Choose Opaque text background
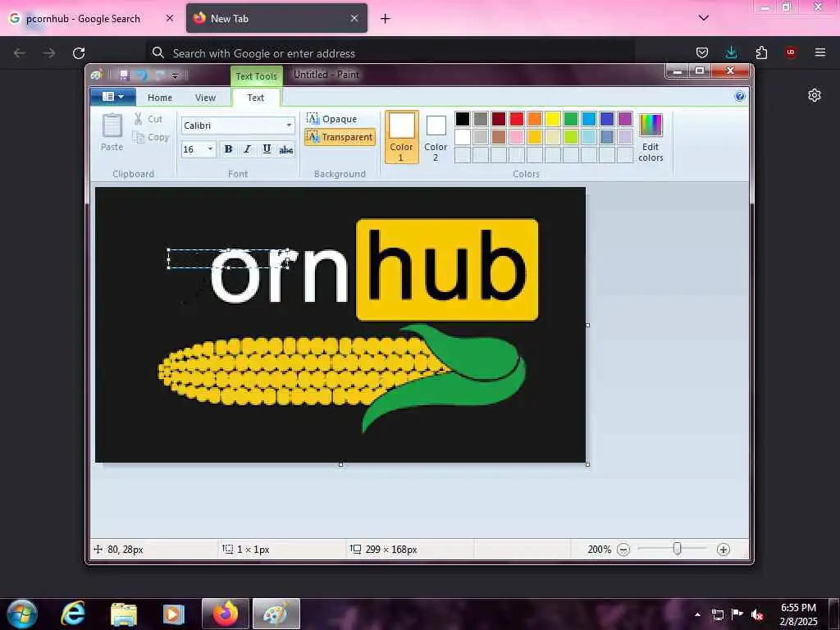 [x=332, y=118]
